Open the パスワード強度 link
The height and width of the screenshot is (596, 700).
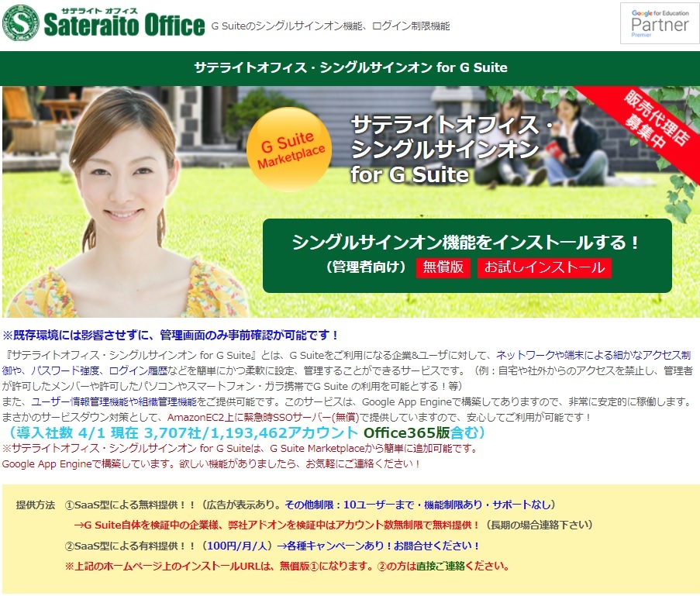(x=65, y=371)
